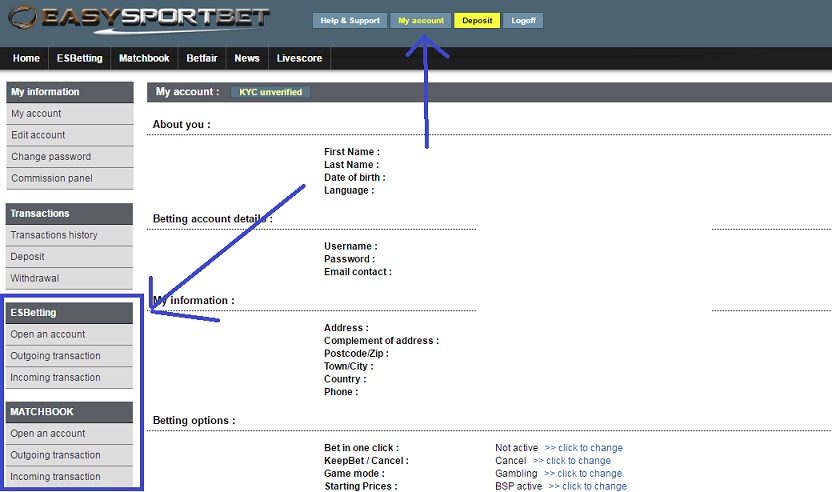Open Deposit under Transactions sidebar

tap(69, 257)
